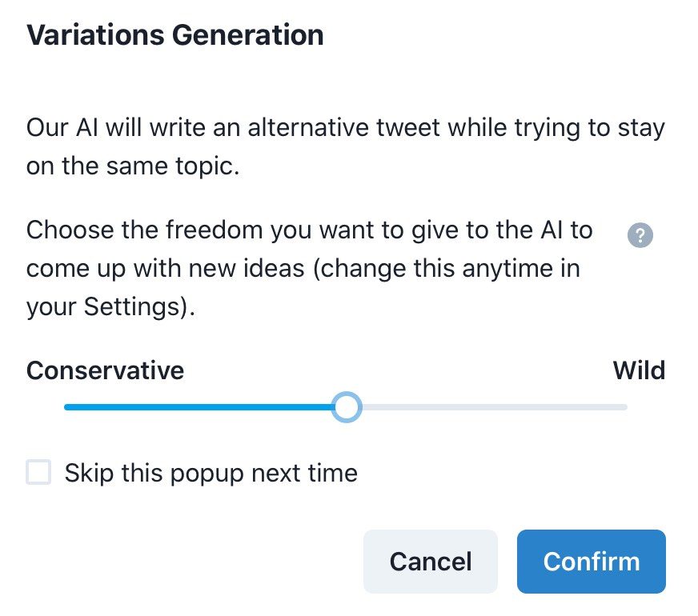698x616 pixels.
Task: Click the 'Skip this popup next time' label
Action: 211,473
